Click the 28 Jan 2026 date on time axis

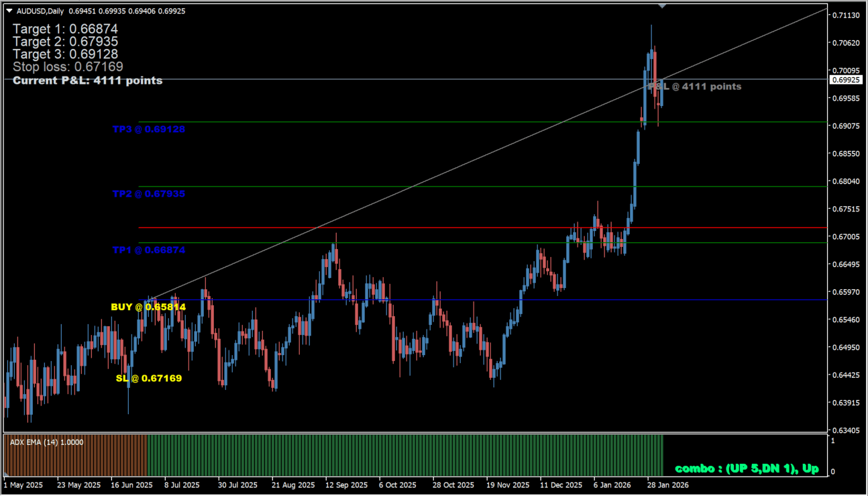(x=667, y=485)
